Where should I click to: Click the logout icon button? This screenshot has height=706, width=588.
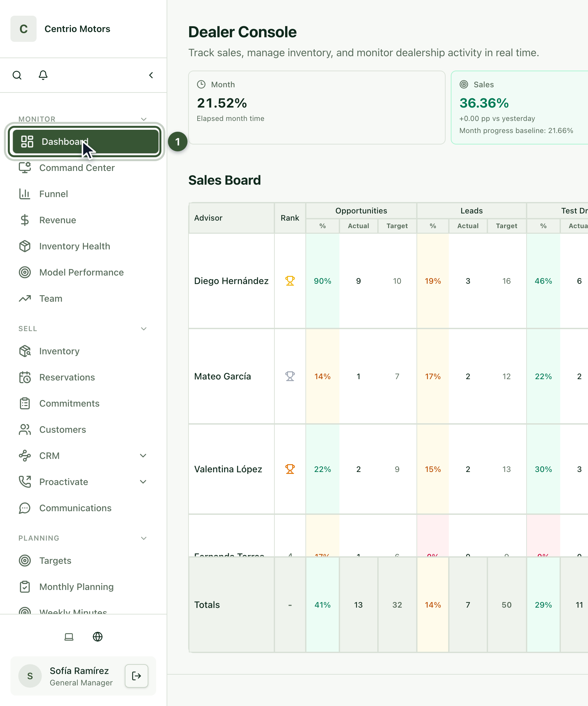point(137,676)
